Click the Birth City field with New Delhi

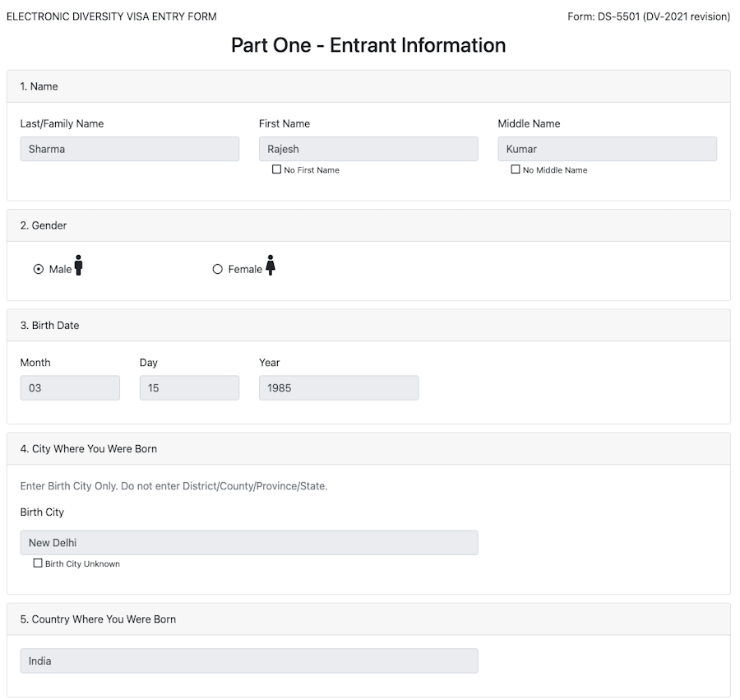point(249,543)
